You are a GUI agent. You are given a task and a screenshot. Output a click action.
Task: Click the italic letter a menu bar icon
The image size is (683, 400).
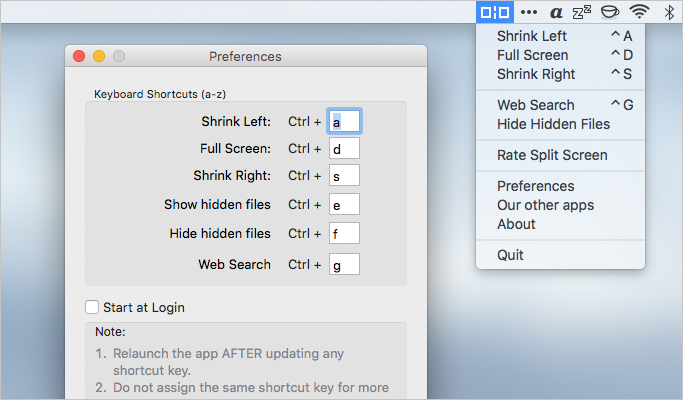click(x=556, y=13)
